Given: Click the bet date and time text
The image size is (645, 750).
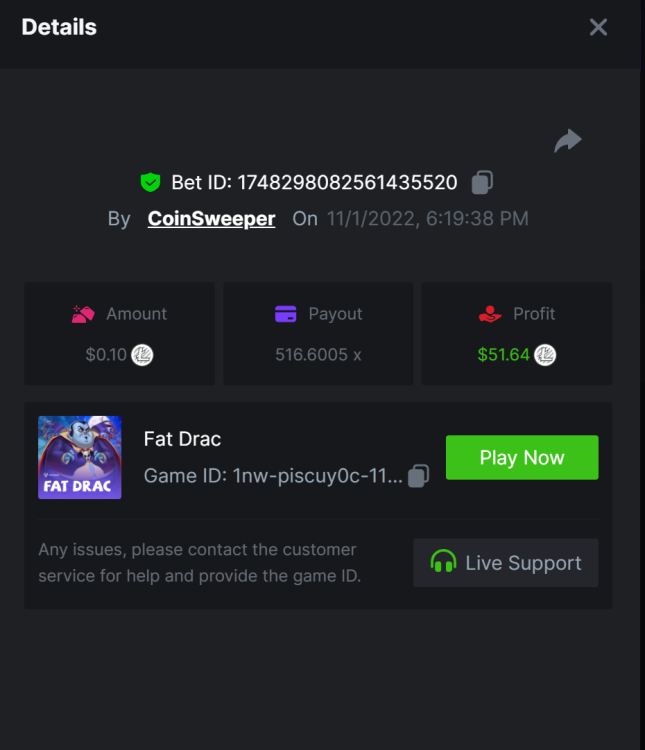Looking at the screenshot, I should tap(427, 218).
